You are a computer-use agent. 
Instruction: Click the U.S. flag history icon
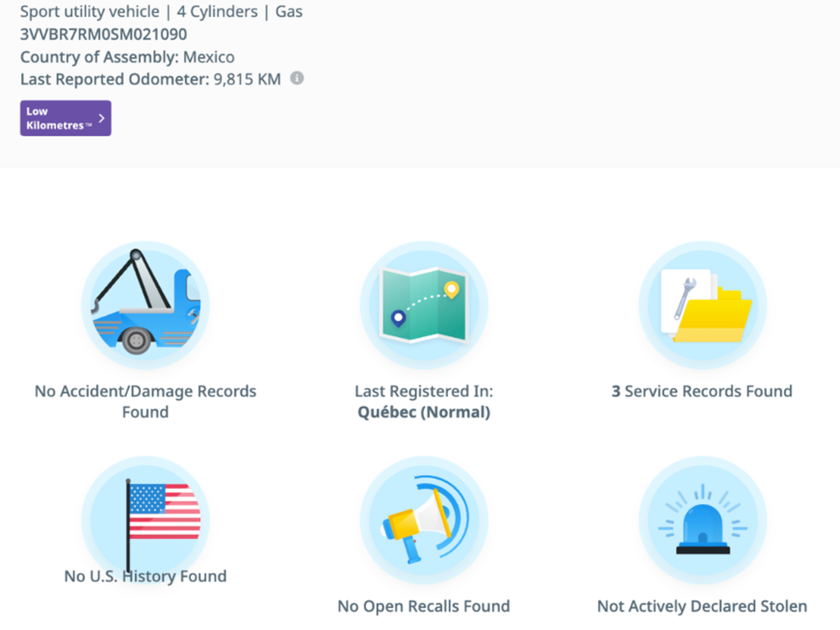145,518
